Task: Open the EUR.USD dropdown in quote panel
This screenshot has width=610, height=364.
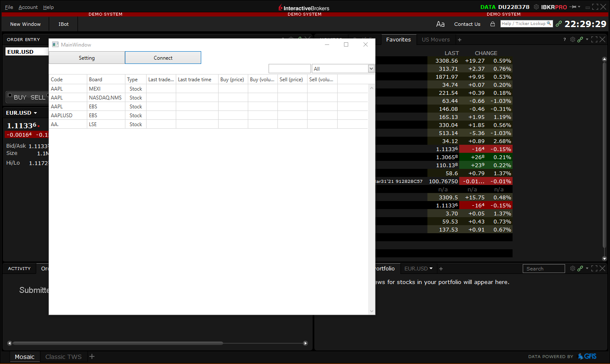Action: click(35, 113)
